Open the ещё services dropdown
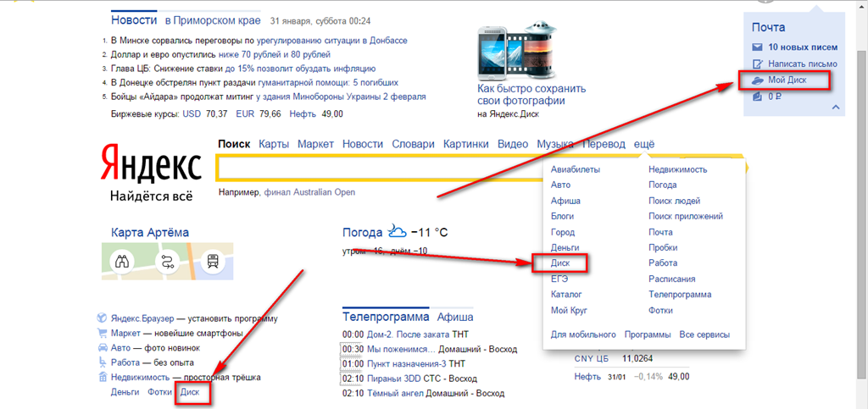 pyautogui.click(x=644, y=144)
